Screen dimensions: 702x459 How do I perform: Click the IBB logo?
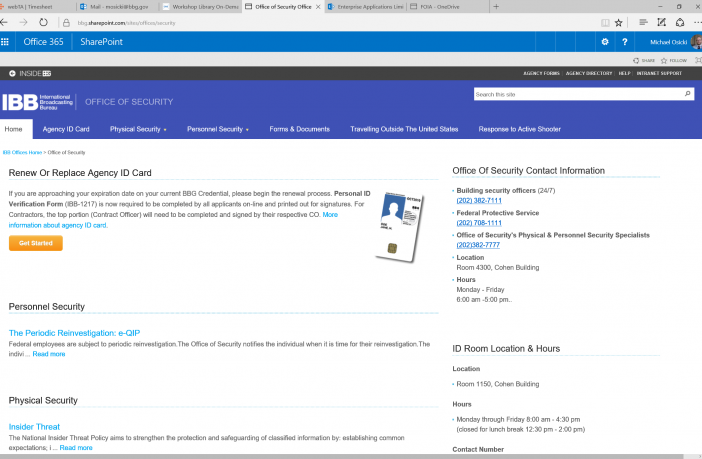pos(37,102)
